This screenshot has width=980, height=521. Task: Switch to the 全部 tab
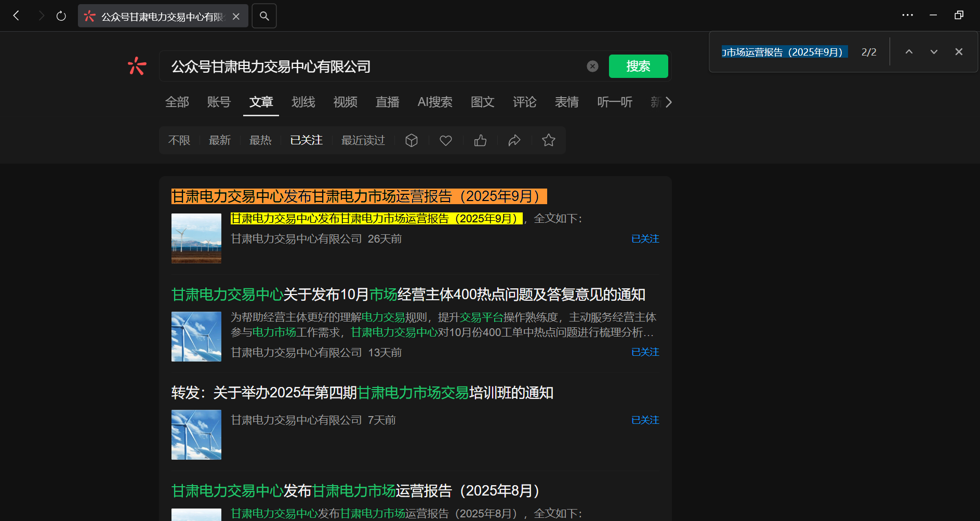[x=177, y=102]
